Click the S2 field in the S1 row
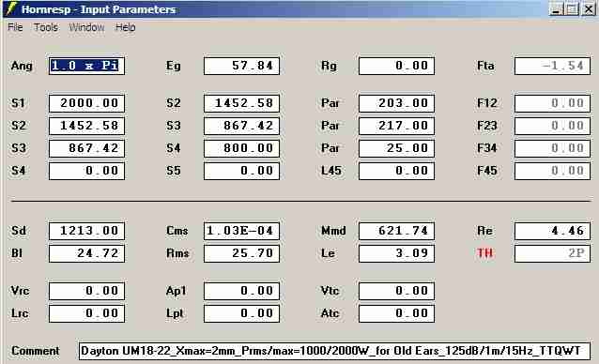 point(241,103)
